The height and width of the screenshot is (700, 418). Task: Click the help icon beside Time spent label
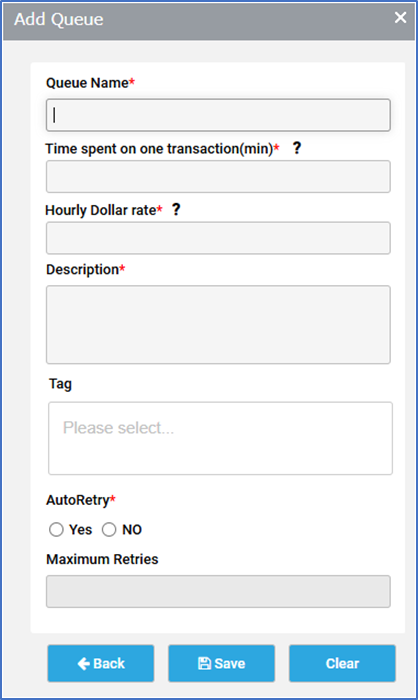(297, 148)
